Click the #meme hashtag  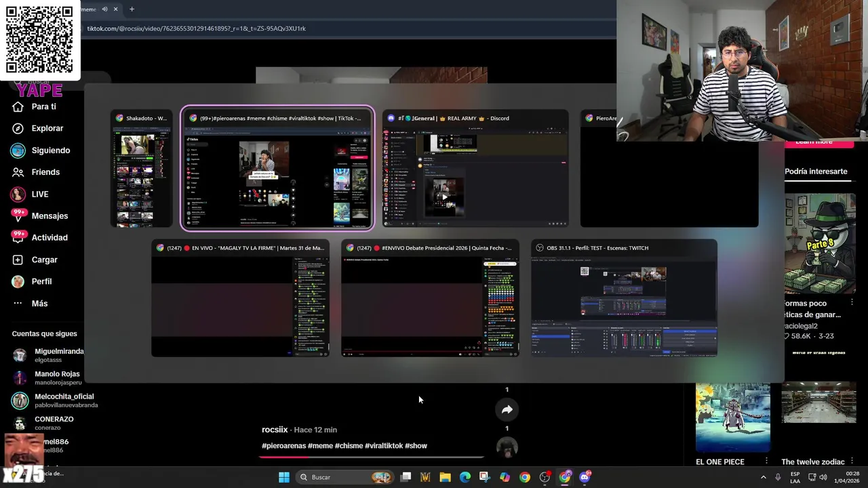[320, 446]
